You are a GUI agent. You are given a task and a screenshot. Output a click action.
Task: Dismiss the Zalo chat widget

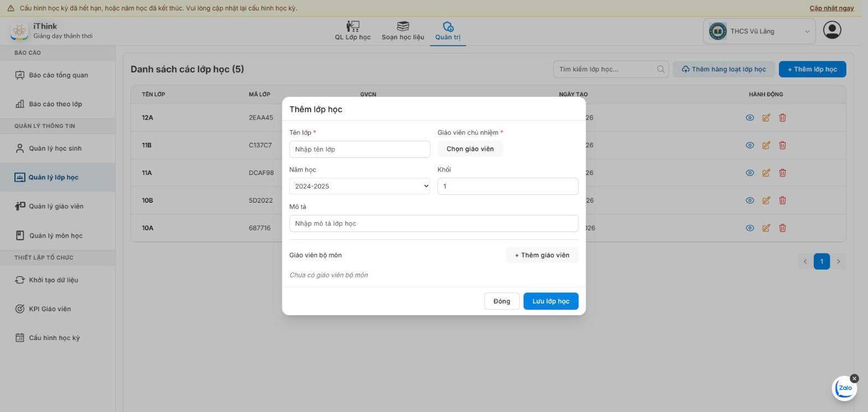[x=854, y=379]
